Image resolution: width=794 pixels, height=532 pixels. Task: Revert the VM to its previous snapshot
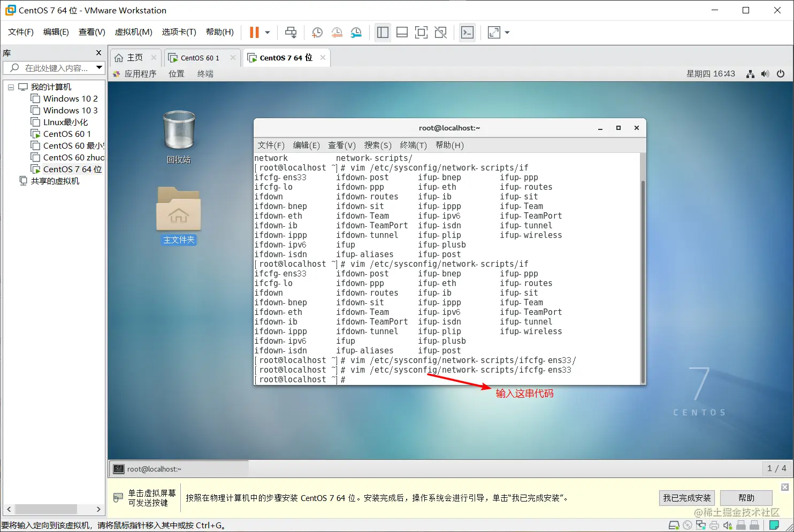point(337,33)
